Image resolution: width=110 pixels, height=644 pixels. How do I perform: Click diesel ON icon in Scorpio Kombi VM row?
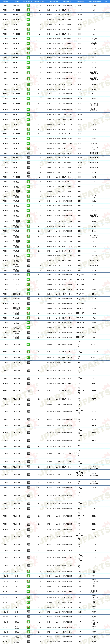click(28, 337)
